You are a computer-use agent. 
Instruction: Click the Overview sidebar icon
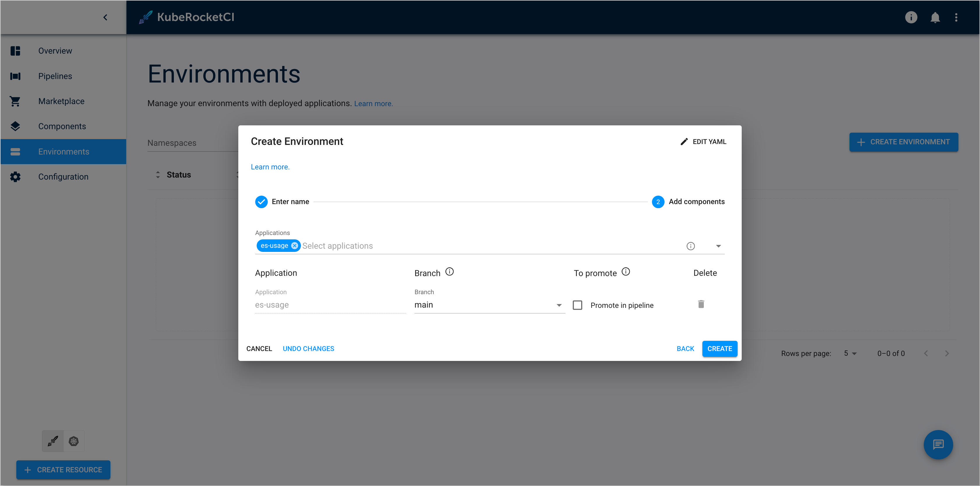16,51
